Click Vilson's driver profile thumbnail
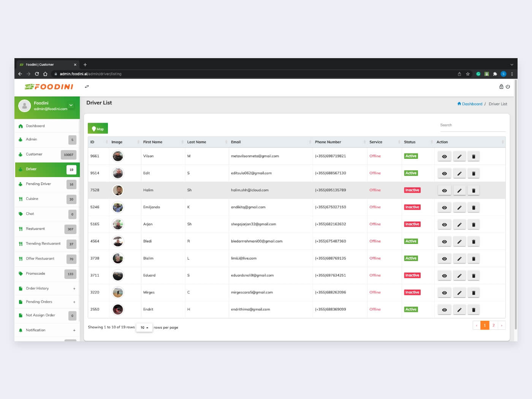Image resolution: width=532 pixels, height=399 pixels. (x=118, y=156)
